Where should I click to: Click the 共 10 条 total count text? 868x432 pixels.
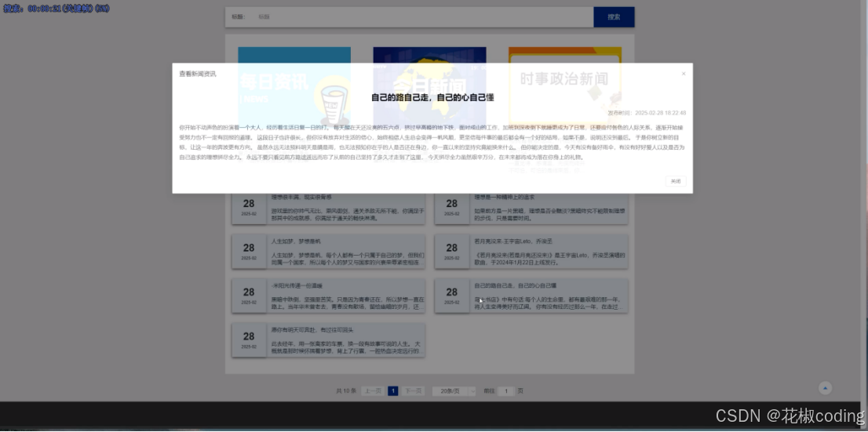pos(347,391)
